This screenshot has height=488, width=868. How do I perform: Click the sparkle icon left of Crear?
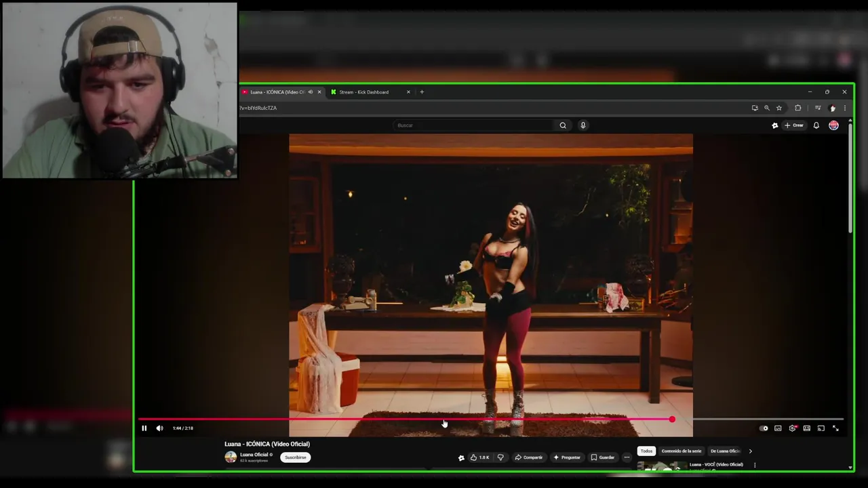click(x=775, y=125)
